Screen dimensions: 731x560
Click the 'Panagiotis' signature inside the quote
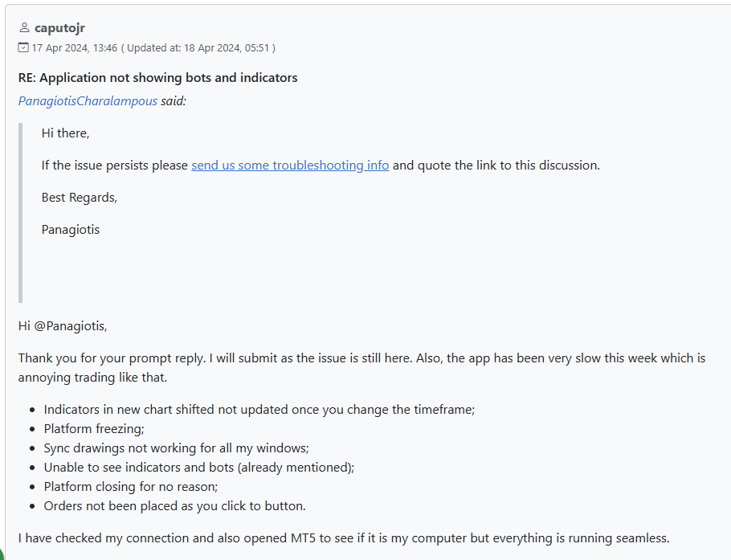71,230
